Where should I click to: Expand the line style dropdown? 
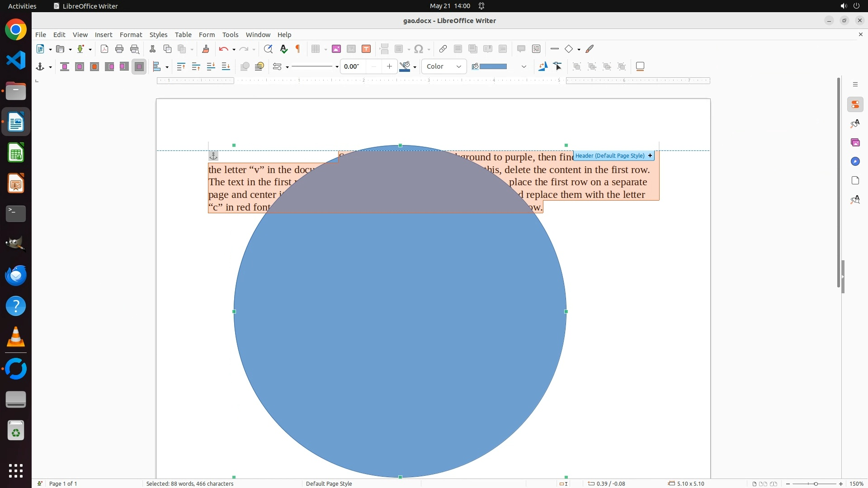[x=337, y=67]
